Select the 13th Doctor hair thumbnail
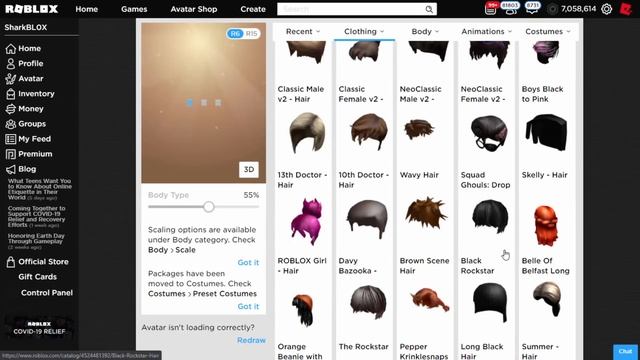The image size is (640, 360). tap(307, 133)
